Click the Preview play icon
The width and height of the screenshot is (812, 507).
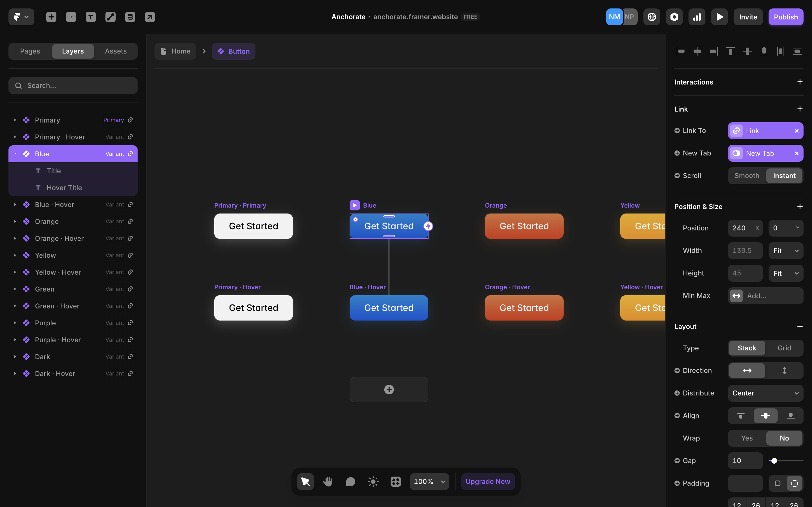[720, 17]
